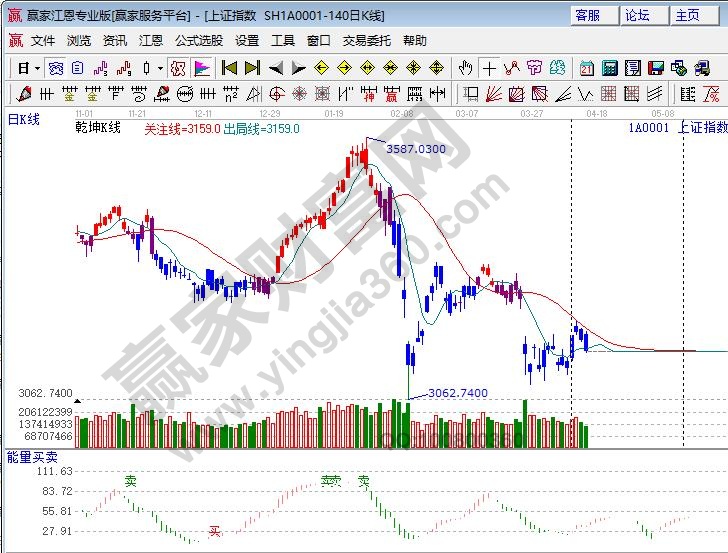Viewport: 728px width, 553px height.
Task: Click the 3587.0300 peak price label
Action: pos(416,148)
